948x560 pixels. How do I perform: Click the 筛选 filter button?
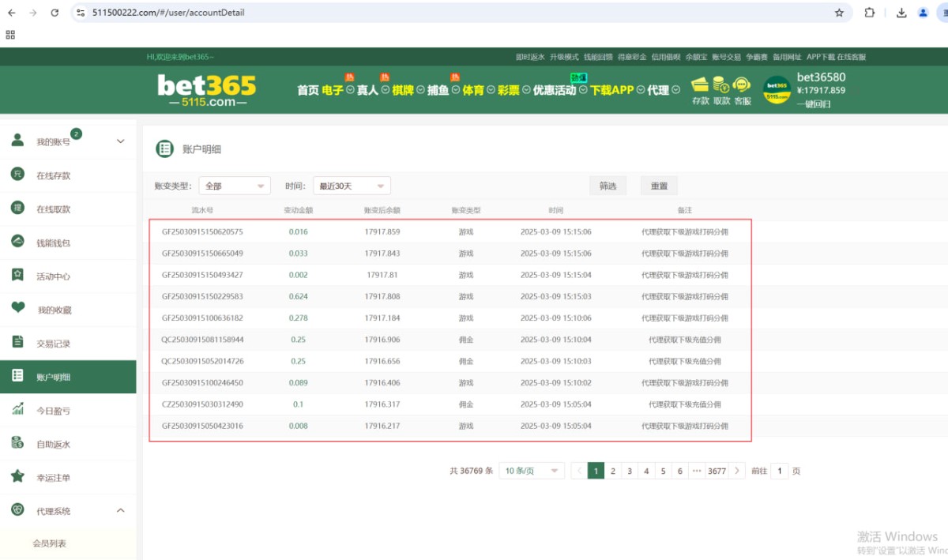(608, 186)
